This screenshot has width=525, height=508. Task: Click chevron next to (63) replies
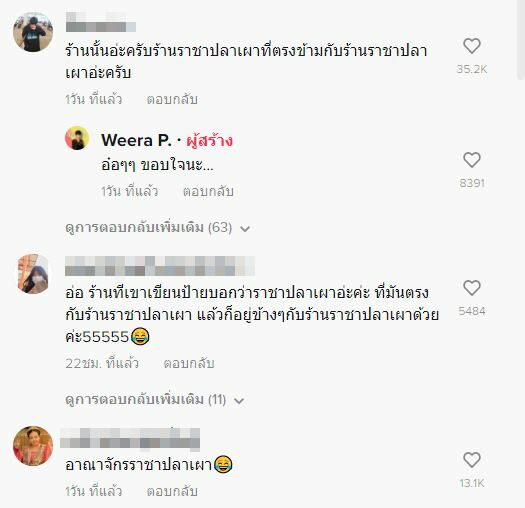(x=245, y=229)
